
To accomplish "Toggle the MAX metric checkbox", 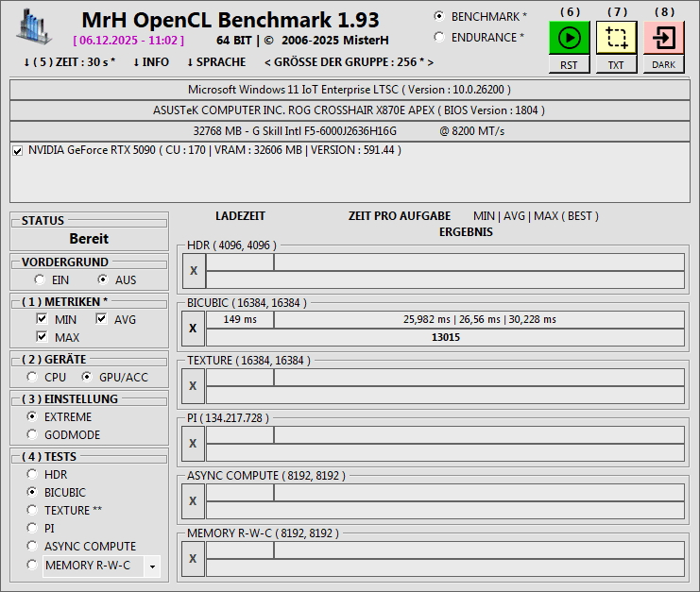I will click(x=42, y=336).
